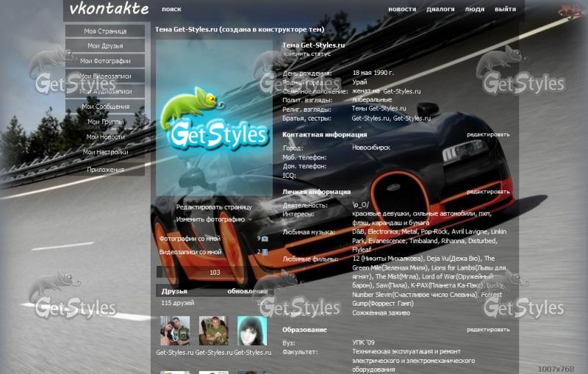588x374 pixels.
Task: Click the vkontakte logo in header
Action: (109, 9)
